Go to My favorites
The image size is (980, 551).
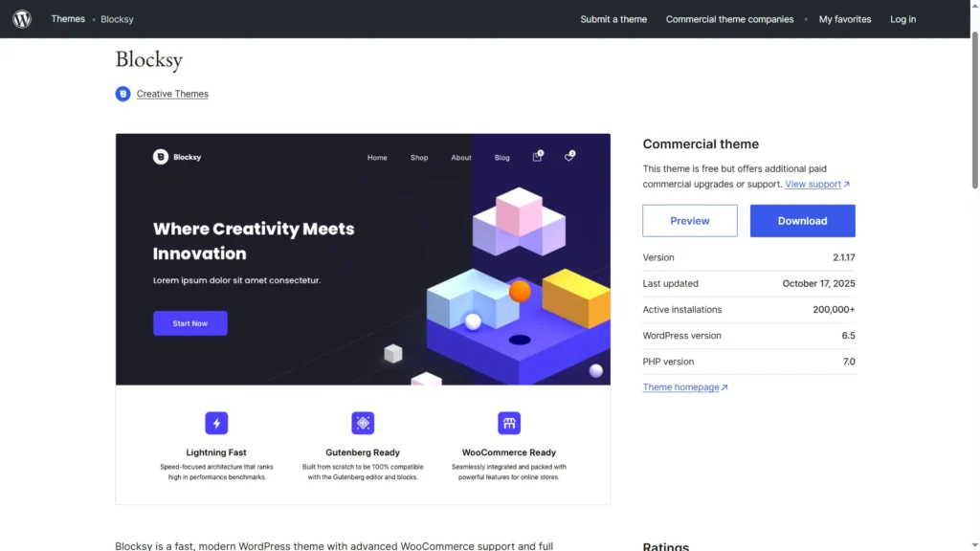point(844,19)
